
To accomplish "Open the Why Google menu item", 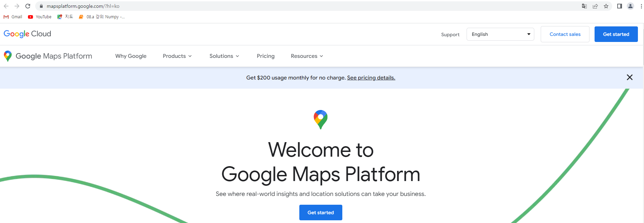I will 131,56.
